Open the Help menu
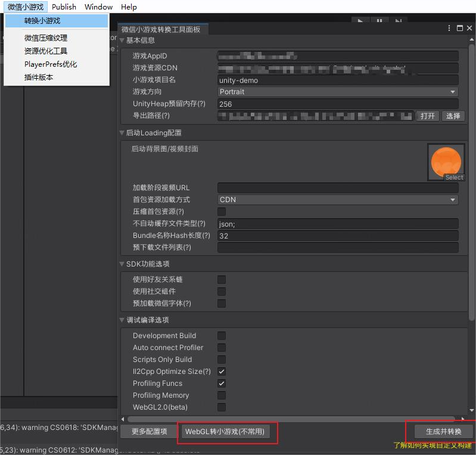The height and width of the screenshot is (455, 476). click(129, 7)
